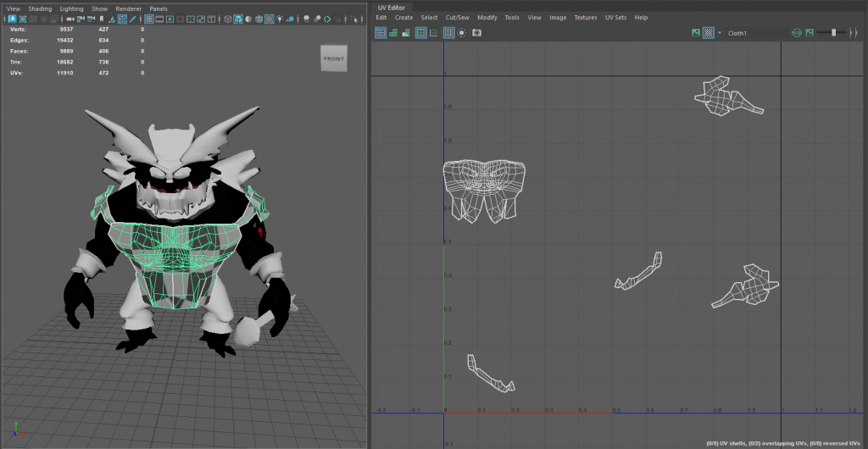
Task: Open the Cloth1 texture selection field
Action: pos(757,33)
